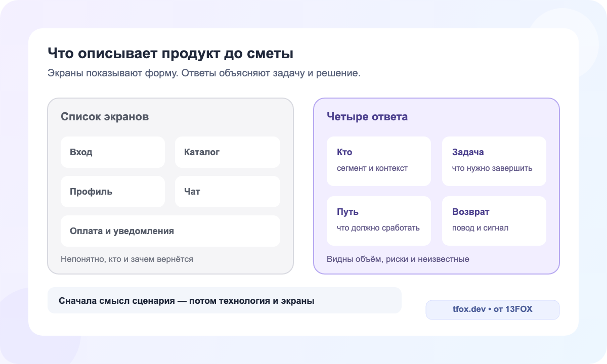
Task: Open the "Чат" screen card
Action: pos(228,192)
